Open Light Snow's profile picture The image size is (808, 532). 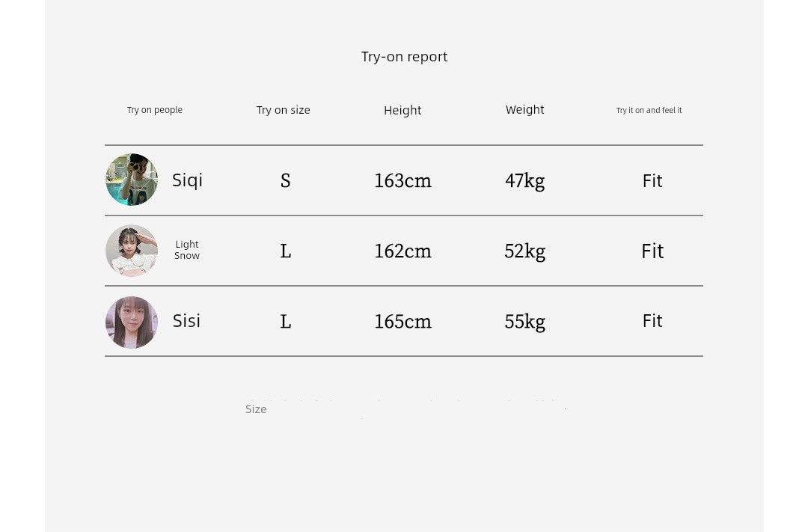pos(132,251)
